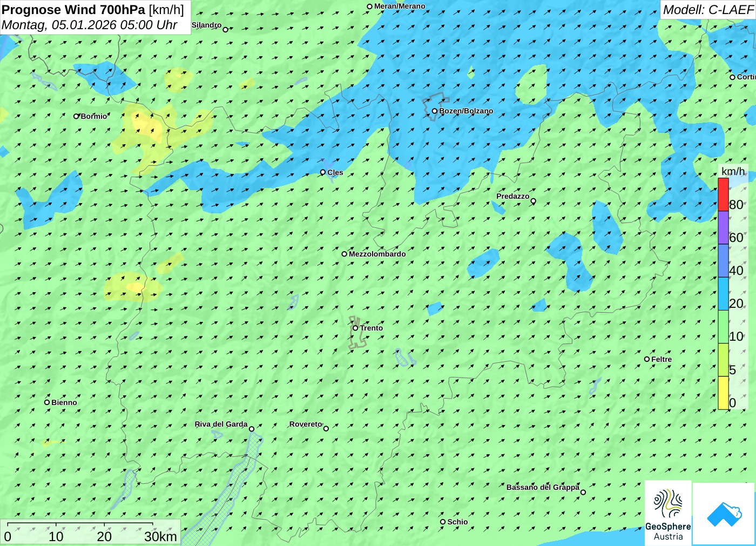The height and width of the screenshot is (546, 756).
Task: Click the date 'Montag, 05.01.2026 05:00 Uhr'
Action: click(90, 25)
